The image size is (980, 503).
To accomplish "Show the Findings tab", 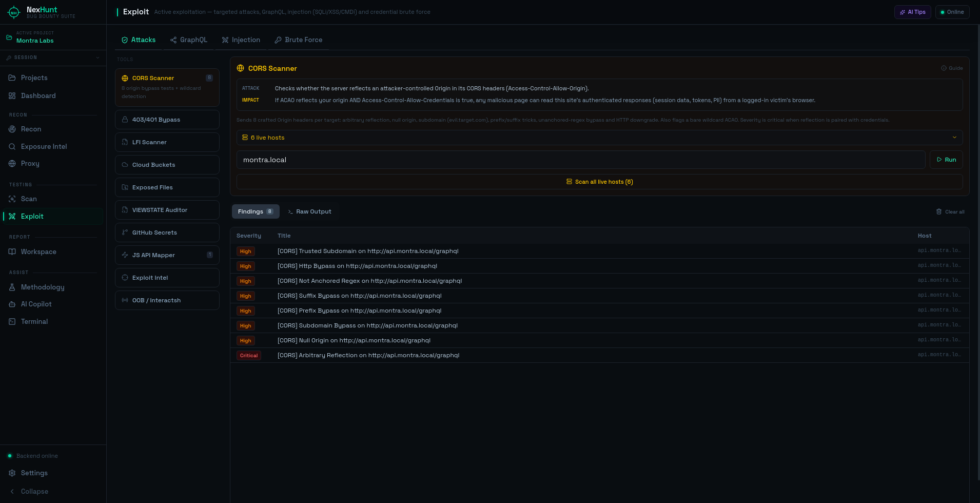I will [x=256, y=211].
